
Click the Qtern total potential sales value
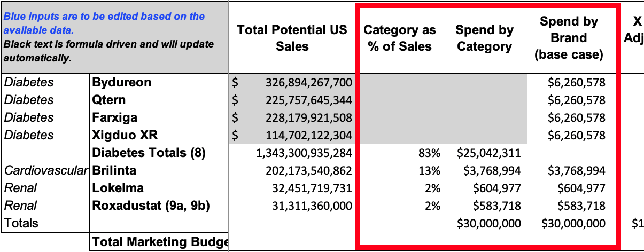point(292,100)
